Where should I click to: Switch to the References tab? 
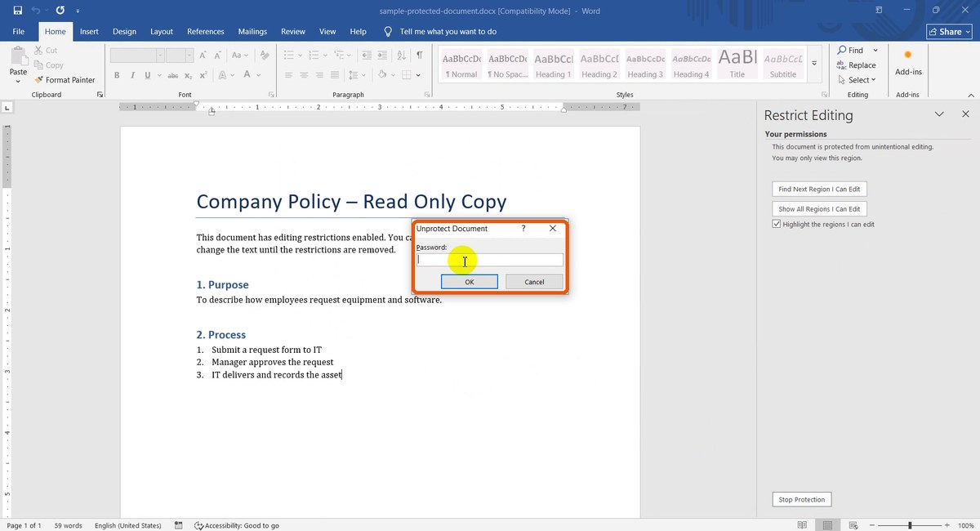click(x=206, y=32)
